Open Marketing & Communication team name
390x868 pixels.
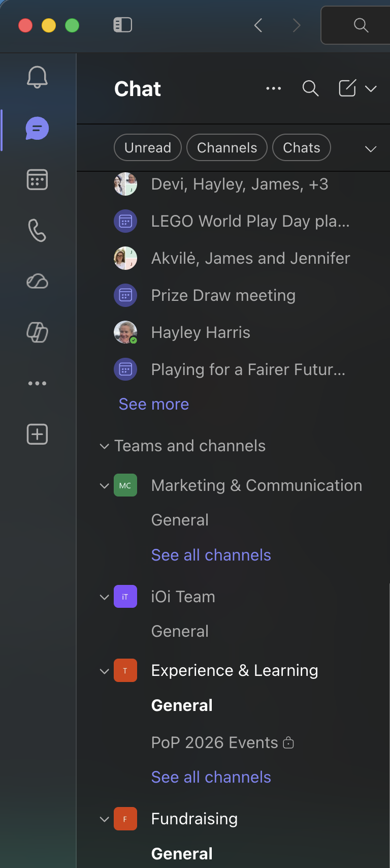tap(257, 485)
